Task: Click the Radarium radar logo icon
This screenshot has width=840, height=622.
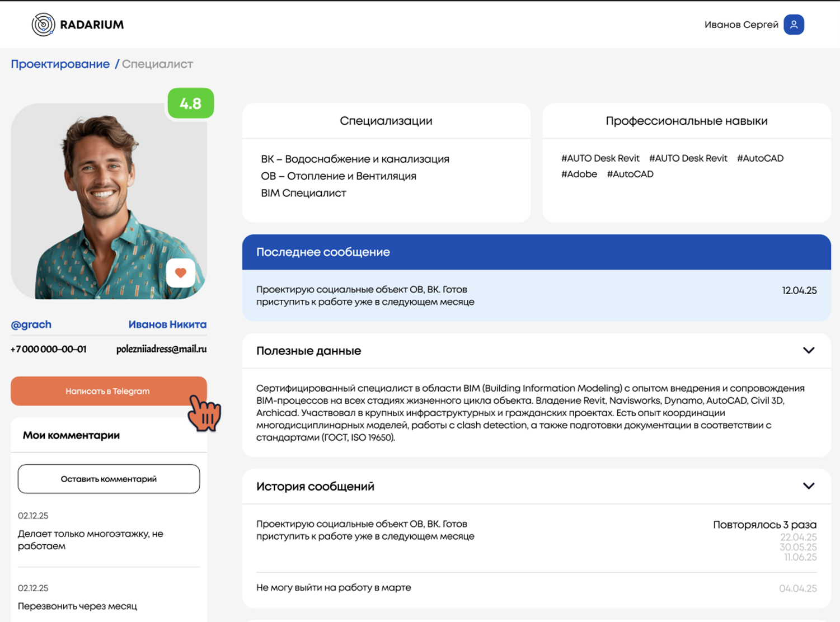Action: click(43, 25)
